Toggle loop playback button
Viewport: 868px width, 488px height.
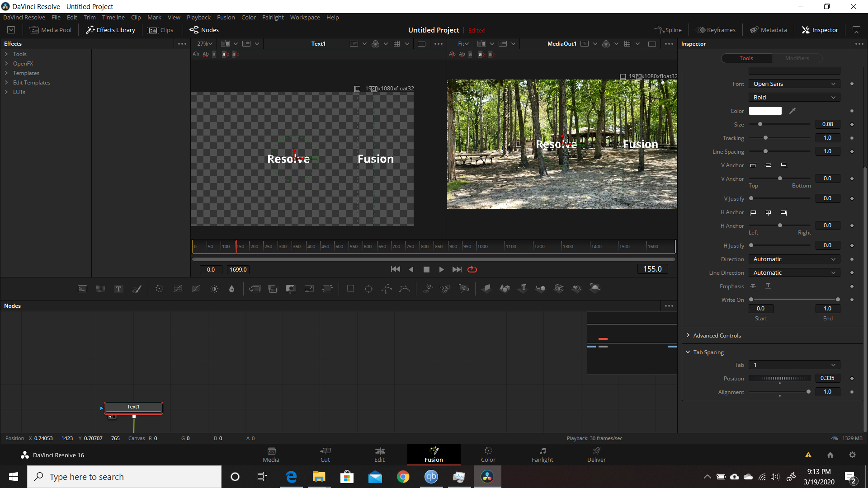coord(472,269)
